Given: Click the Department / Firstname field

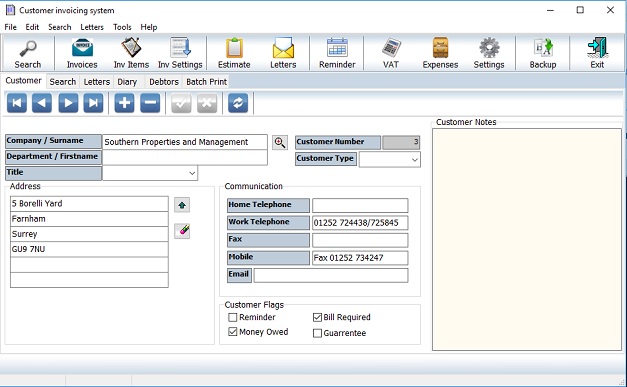Looking at the screenshot, I should click(x=185, y=158).
